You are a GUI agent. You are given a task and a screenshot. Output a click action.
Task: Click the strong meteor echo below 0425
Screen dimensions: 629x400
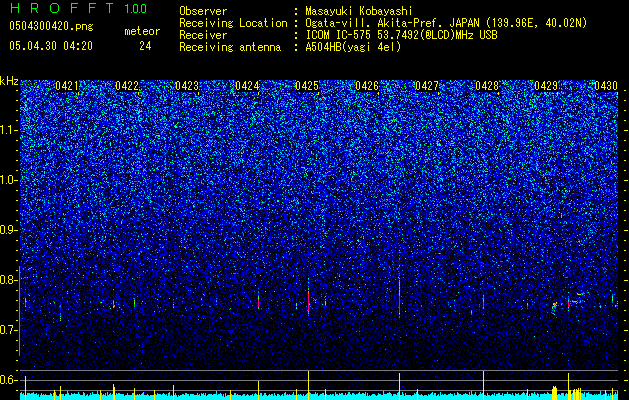pyautogui.click(x=308, y=297)
